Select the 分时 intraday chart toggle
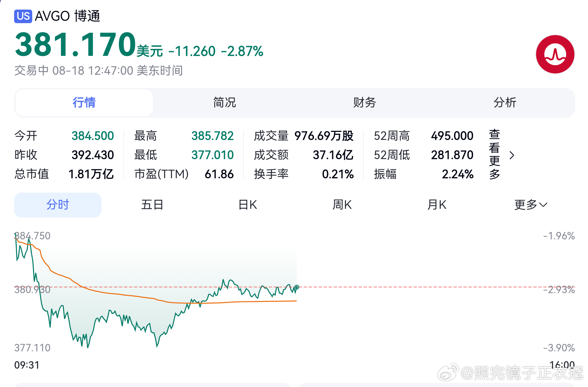Viewport: 588px width, 387px height. 58,205
